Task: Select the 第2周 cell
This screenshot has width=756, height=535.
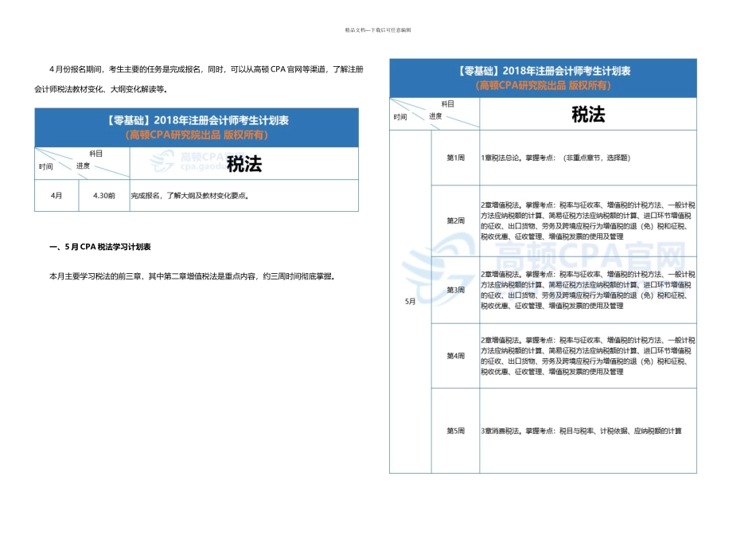Action: [456, 221]
